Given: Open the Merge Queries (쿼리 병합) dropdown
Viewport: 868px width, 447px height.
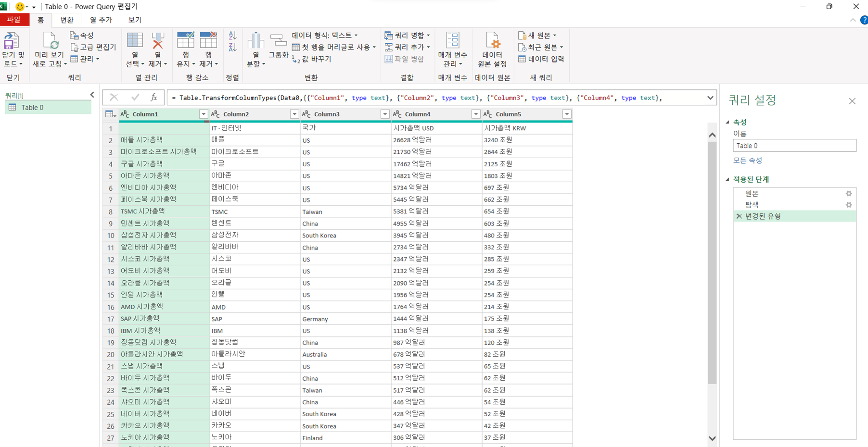Looking at the screenshot, I should click(x=407, y=36).
